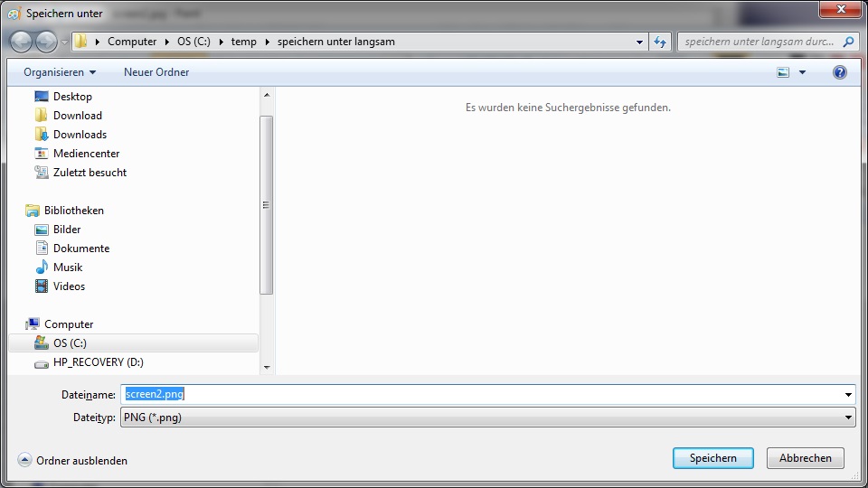Screen dimensions: 868x488
Task: Click navigation pane scroll up arrow
Action: coord(267,95)
